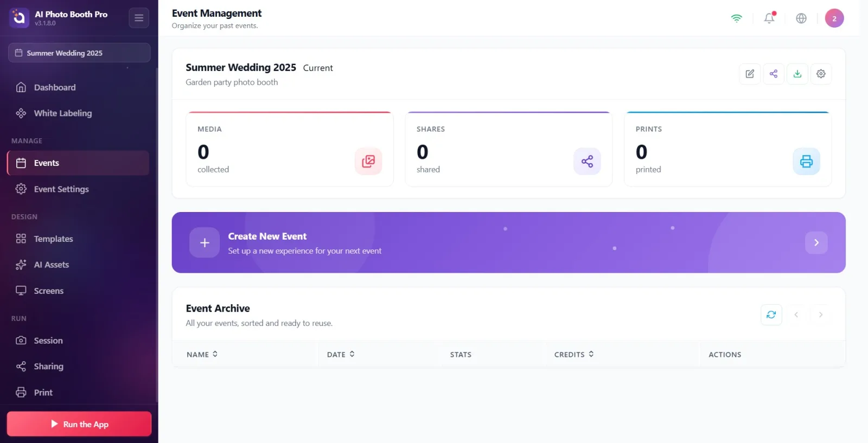Open the Summer Wedding 2025 event selector
Viewport: 868px width, 443px height.
79,53
